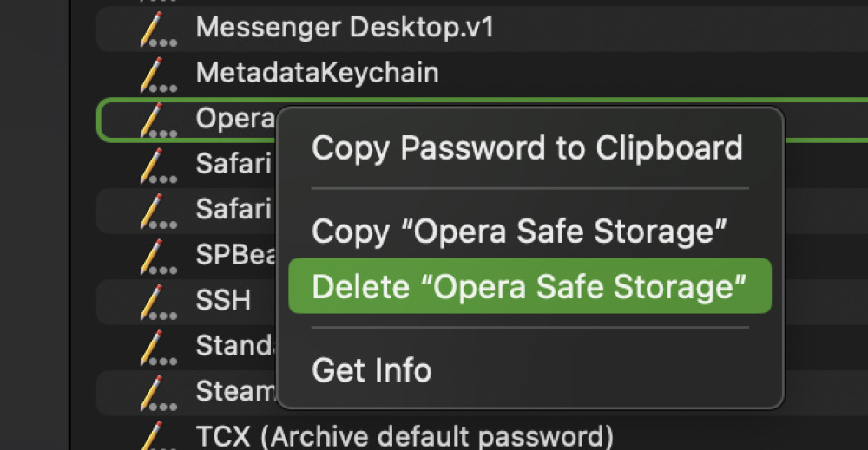This screenshot has height=450, width=868.
Task: Select the second Safari keychain entry
Action: click(187, 211)
